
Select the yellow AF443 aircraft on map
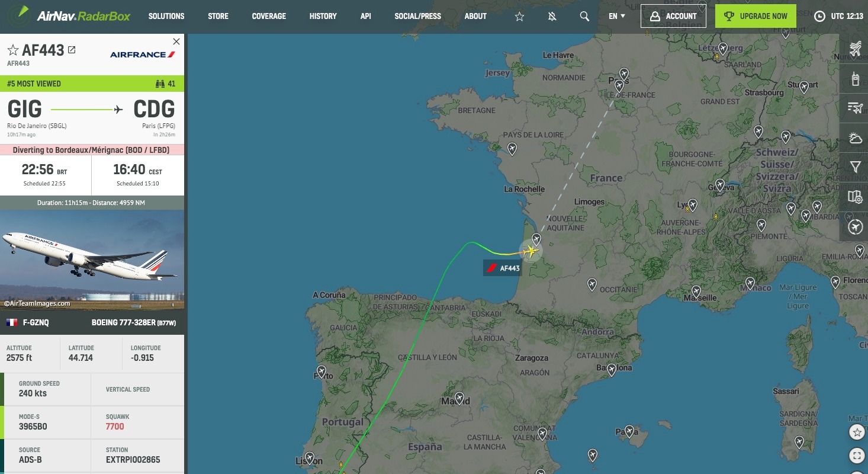point(531,251)
